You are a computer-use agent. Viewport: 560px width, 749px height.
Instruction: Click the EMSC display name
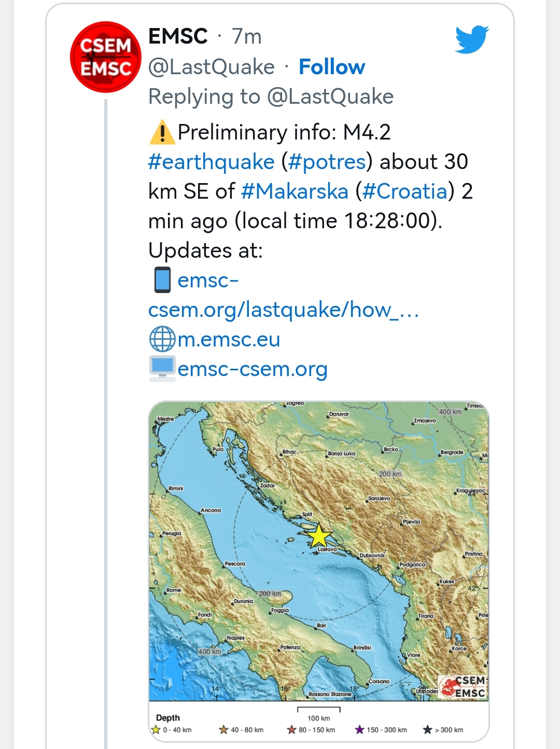coord(178,36)
